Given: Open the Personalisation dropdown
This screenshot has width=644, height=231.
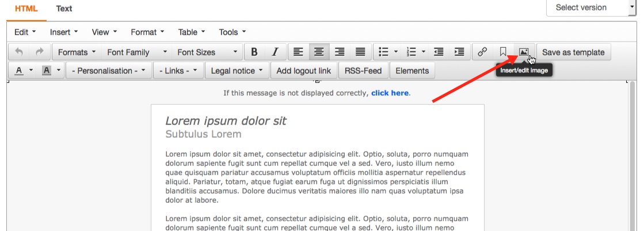Looking at the screenshot, I should click(109, 71).
